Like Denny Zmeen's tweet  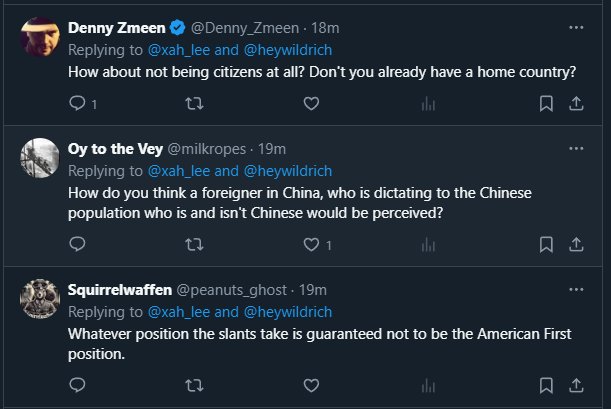pos(311,103)
